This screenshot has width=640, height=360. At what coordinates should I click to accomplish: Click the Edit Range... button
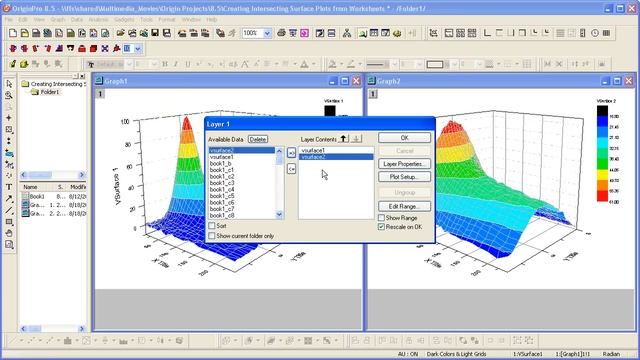point(404,206)
